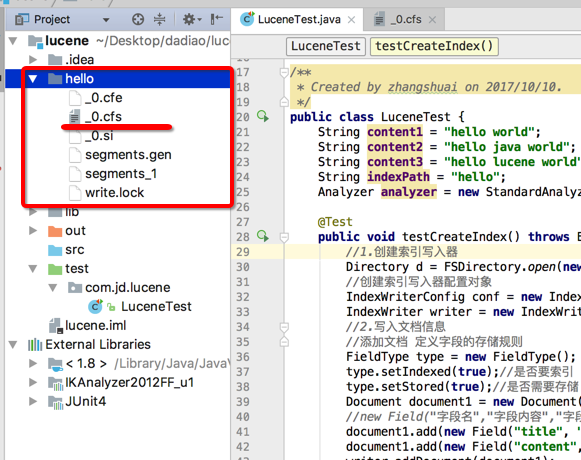Image resolution: width=581 pixels, height=460 pixels.
Task: Select External Libraries icon
Action: coord(35,345)
